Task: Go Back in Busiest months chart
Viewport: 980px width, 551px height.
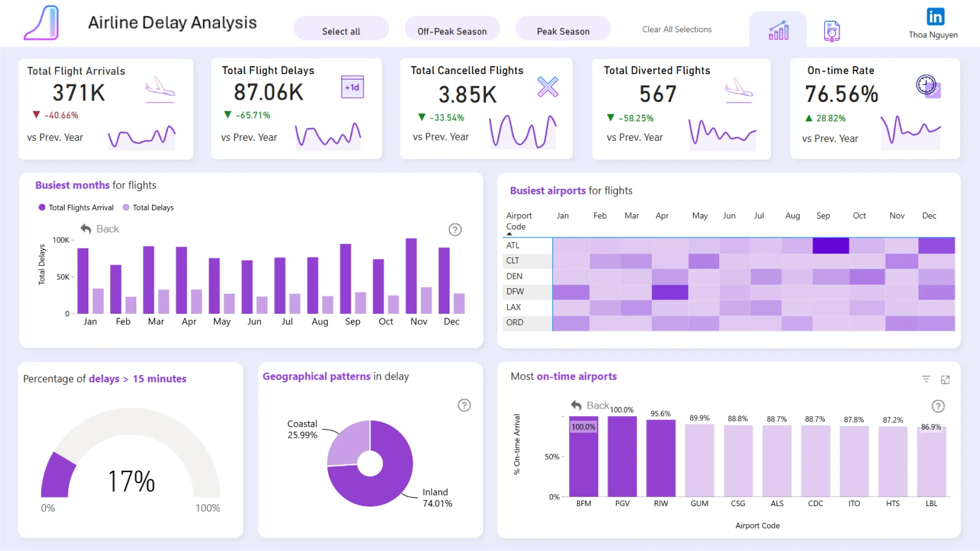Action: point(100,229)
